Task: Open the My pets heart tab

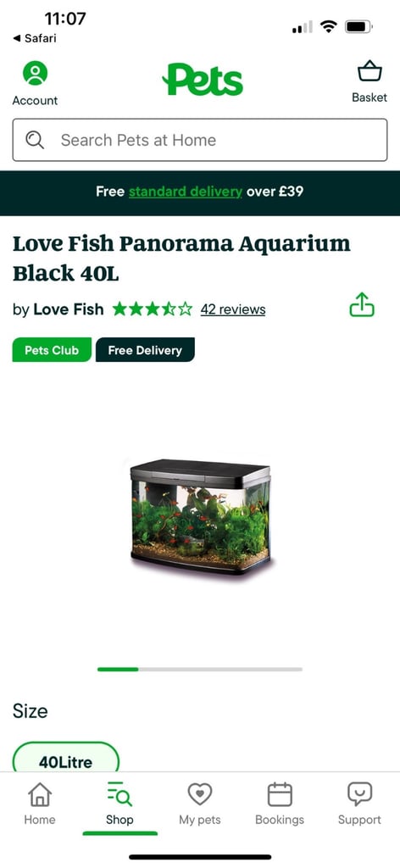Action: (200, 804)
